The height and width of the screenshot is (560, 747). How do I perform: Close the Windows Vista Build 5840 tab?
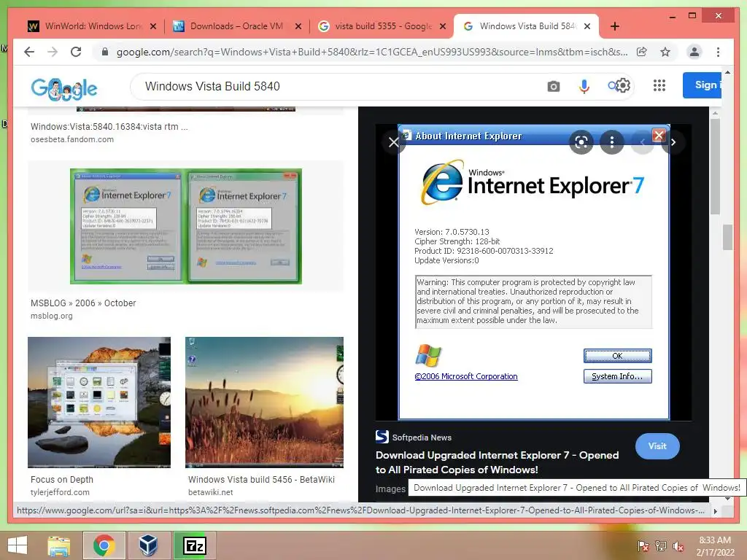tap(587, 26)
